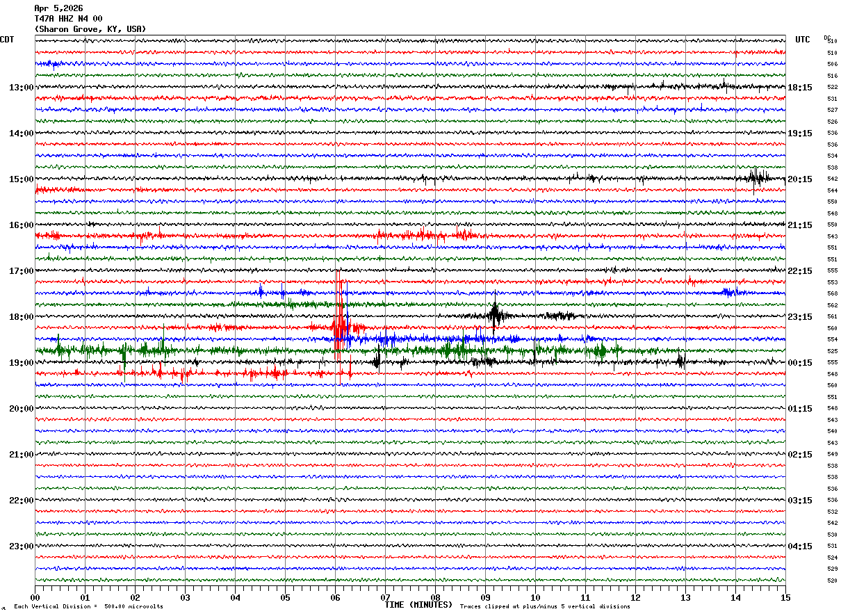Image resolution: width=841 pixels, height=616 pixels.
Task: Click DC offset value 506
Action: click(832, 64)
